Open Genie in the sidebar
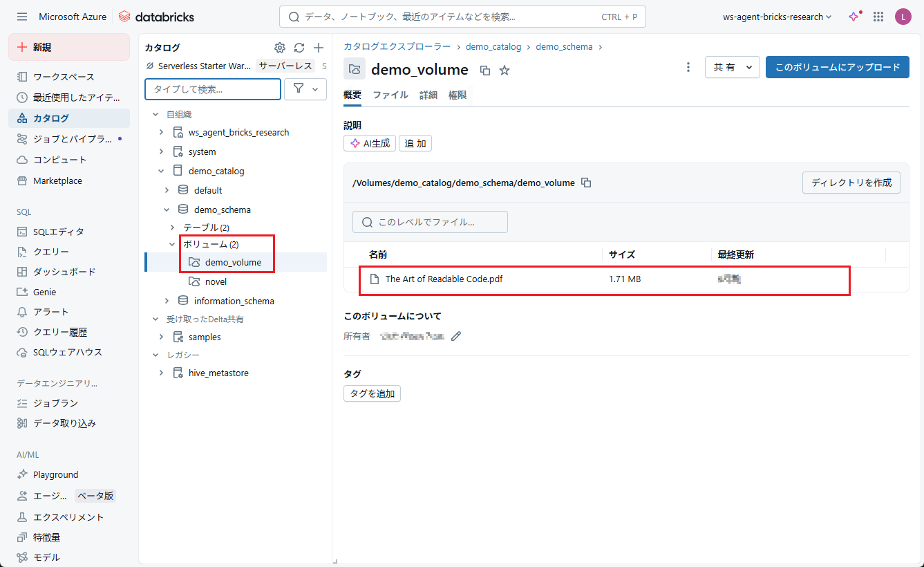The width and height of the screenshot is (924, 567). (69, 292)
